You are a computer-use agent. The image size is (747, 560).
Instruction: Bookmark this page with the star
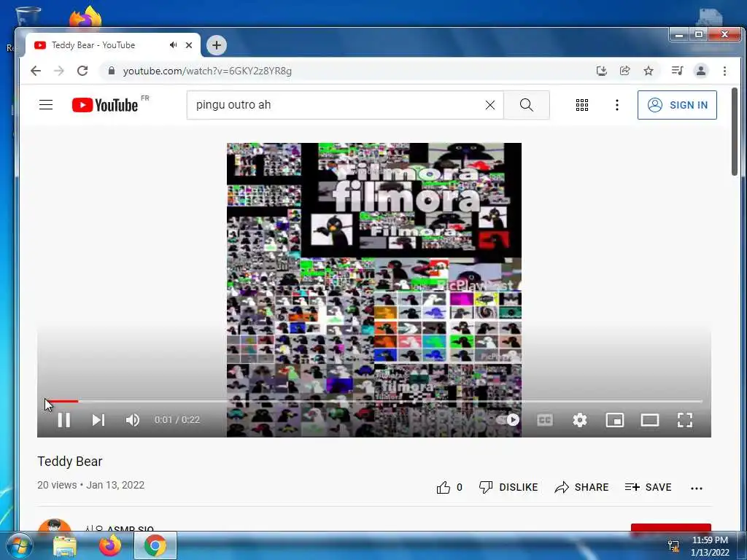click(649, 71)
